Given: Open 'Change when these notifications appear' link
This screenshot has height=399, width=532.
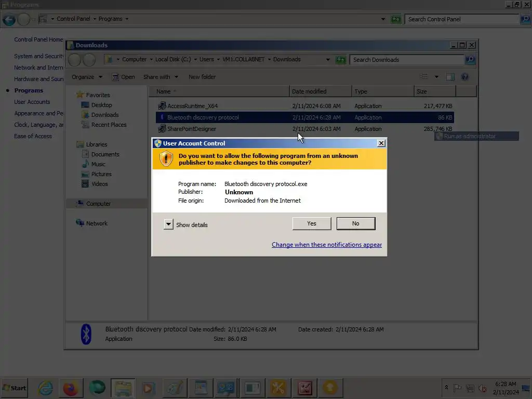Looking at the screenshot, I should point(327,245).
